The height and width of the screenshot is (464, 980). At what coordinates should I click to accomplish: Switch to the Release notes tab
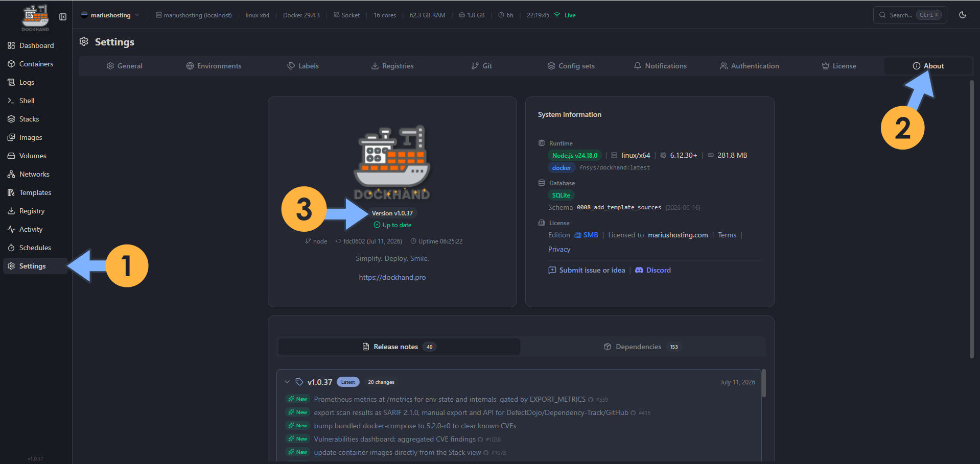coord(399,347)
